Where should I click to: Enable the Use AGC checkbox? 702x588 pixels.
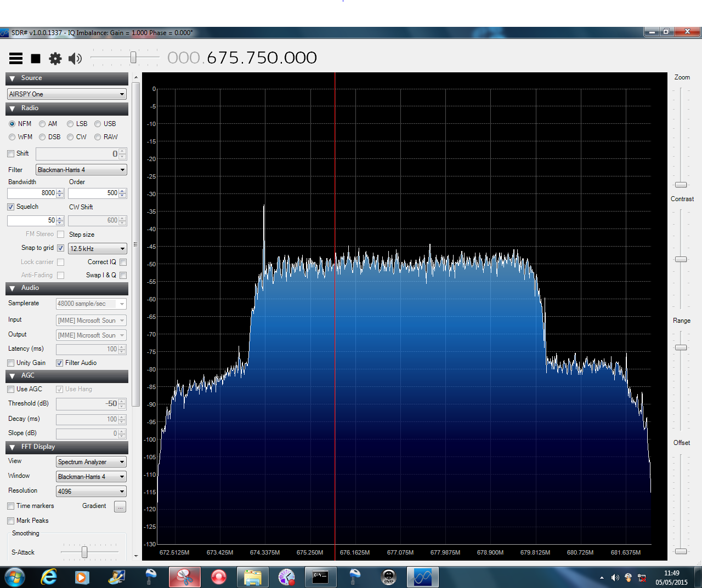11,390
